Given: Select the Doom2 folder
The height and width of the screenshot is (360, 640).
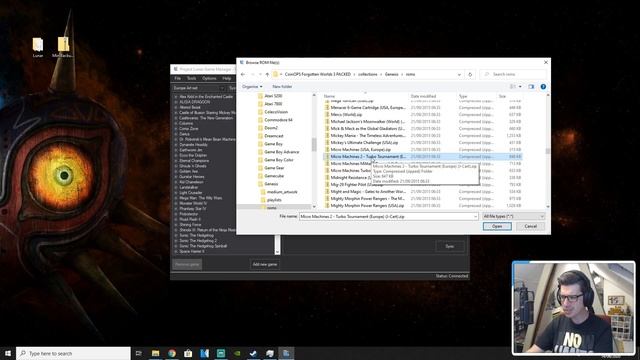Looking at the screenshot, I should [x=271, y=128].
